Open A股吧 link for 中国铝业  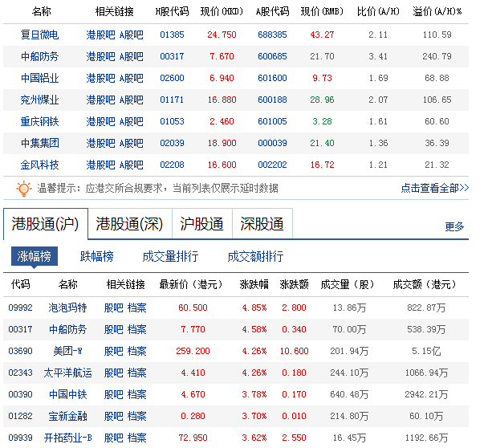(131, 79)
